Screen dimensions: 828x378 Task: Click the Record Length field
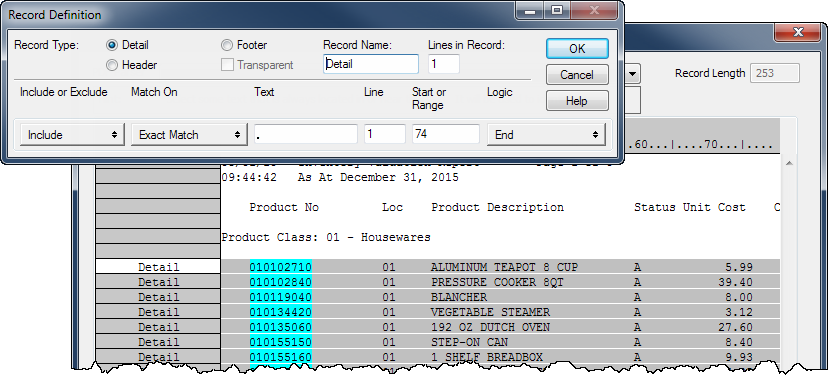tap(775, 73)
